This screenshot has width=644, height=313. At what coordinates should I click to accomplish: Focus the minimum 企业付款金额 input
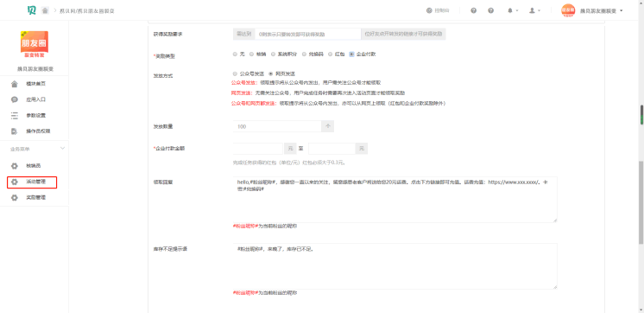pyautogui.click(x=258, y=149)
